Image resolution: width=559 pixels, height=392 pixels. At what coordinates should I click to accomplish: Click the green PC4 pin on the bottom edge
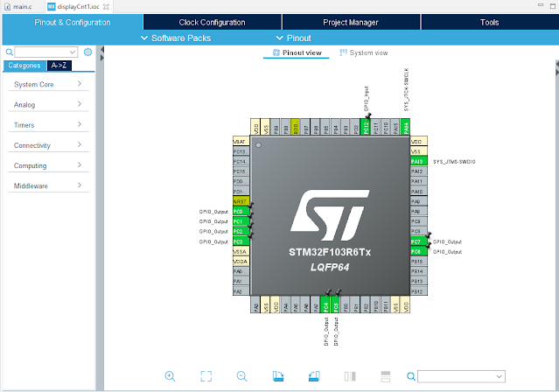[325, 304]
